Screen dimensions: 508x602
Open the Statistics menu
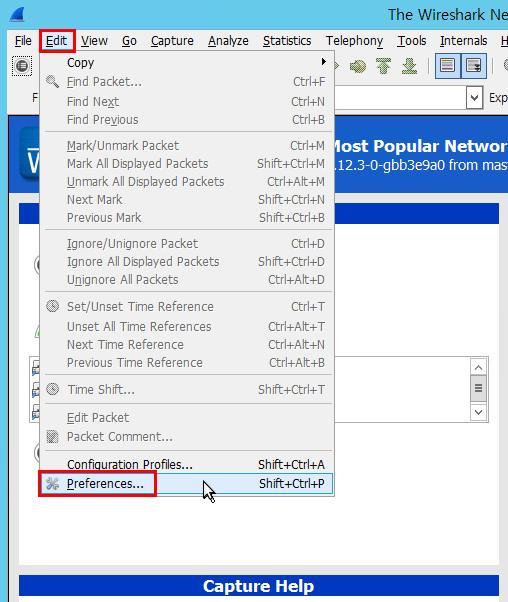click(x=287, y=41)
